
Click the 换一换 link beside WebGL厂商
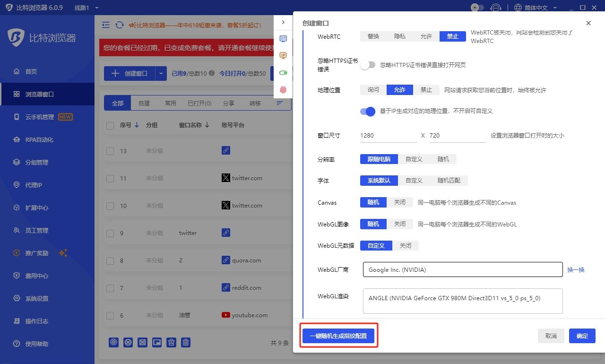[576, 269]
